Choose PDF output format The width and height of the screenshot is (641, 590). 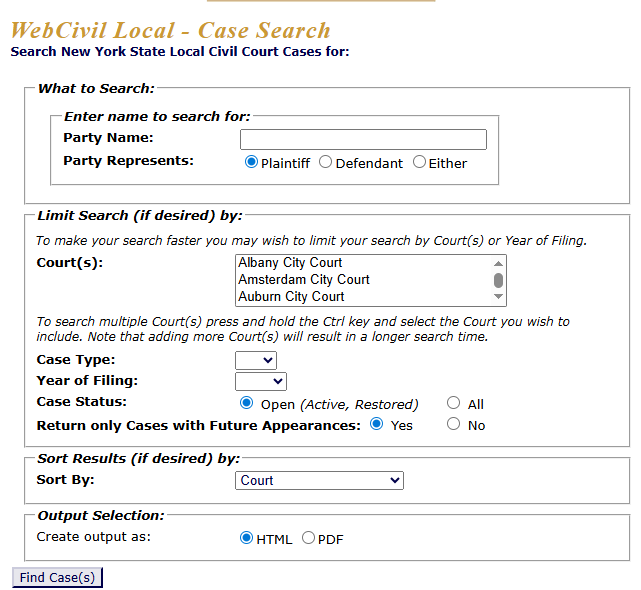tap(308, 538)
